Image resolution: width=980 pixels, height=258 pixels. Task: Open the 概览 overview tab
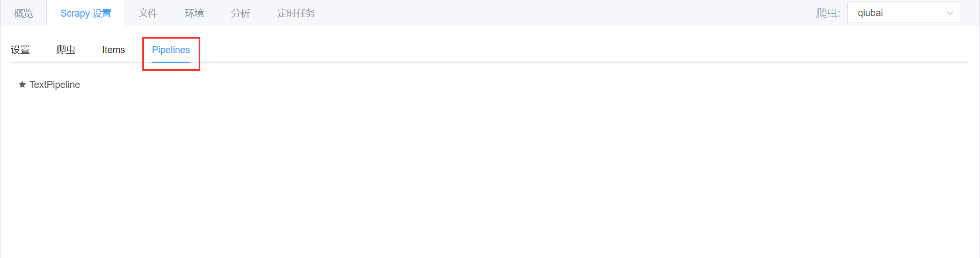[x=24, y=13]
